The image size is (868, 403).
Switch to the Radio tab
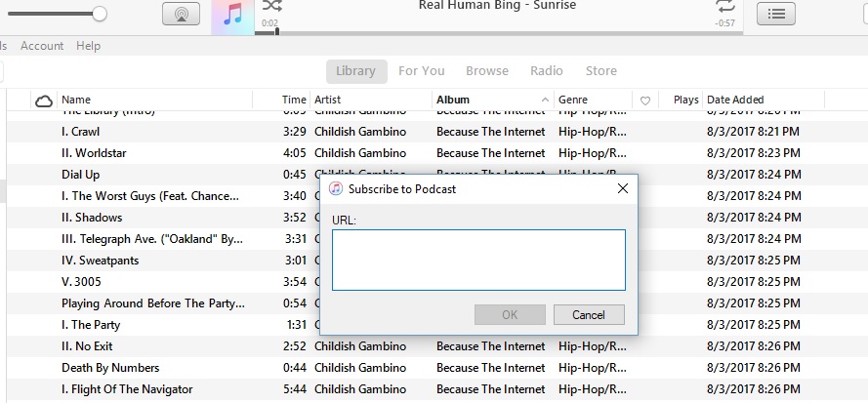click(547, 71)
